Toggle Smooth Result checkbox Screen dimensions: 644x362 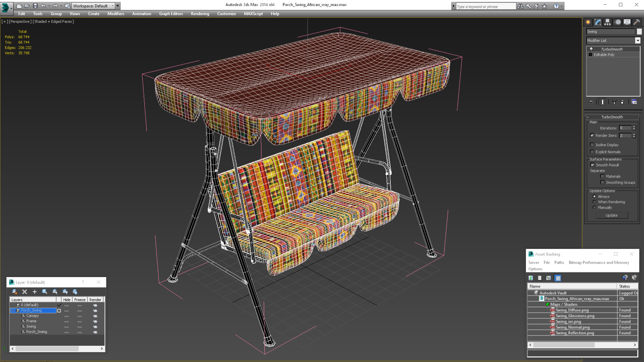592,165
